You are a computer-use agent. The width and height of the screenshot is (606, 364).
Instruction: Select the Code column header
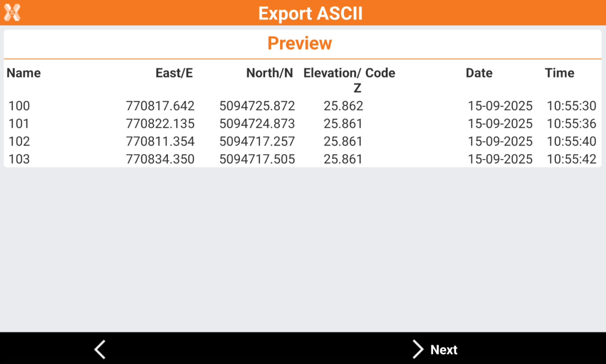(380, 73)
